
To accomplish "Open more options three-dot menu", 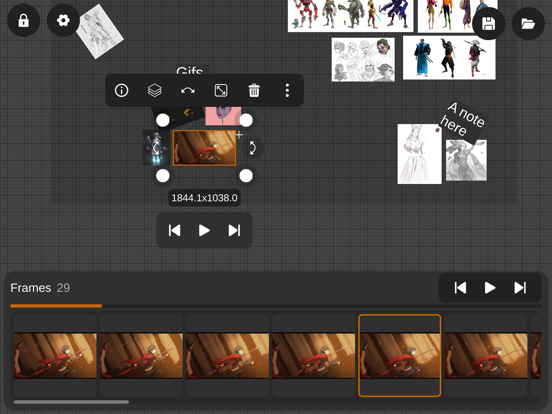I will (287, 90).
